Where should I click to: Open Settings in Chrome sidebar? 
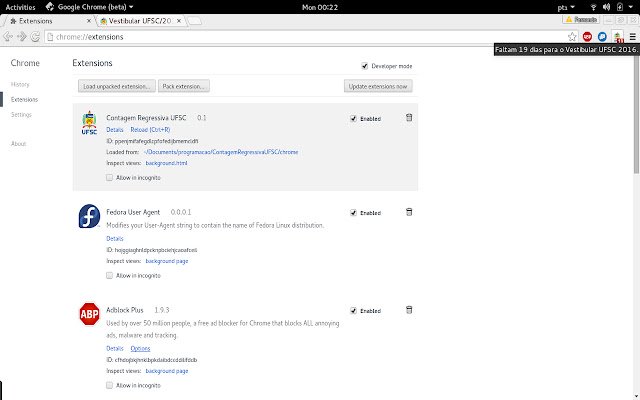pos(21,115)
